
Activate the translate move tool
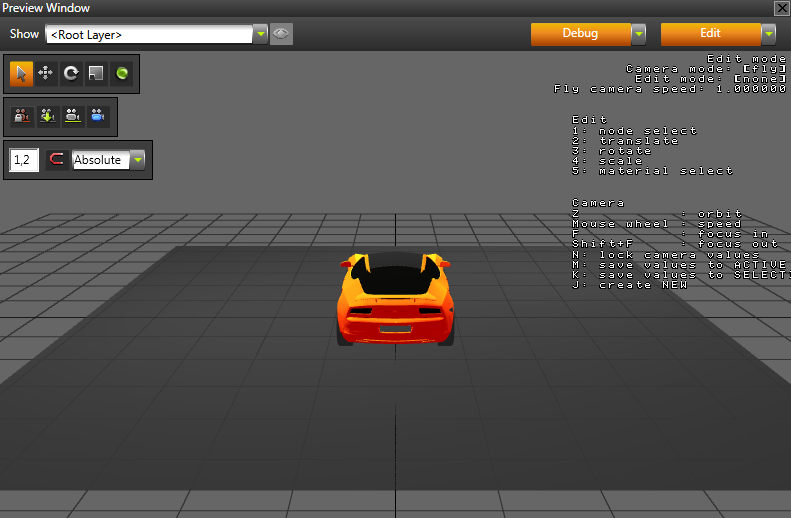[x=46, y=73]
